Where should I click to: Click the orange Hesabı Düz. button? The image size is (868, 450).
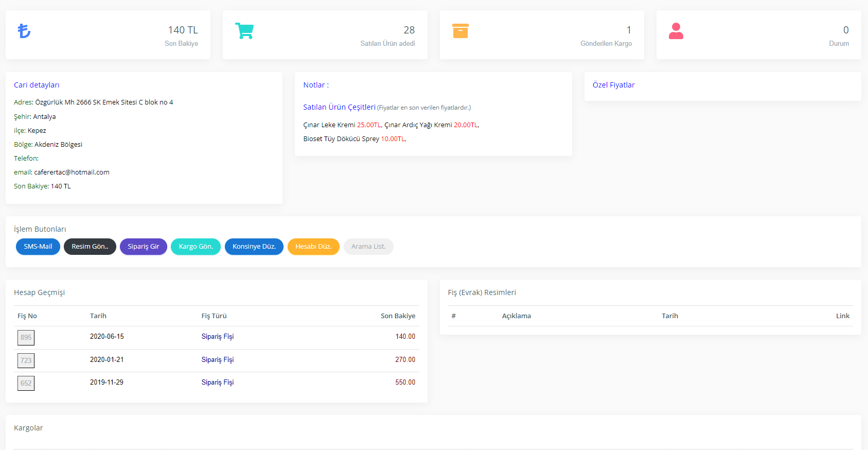(x=313, y=247)
